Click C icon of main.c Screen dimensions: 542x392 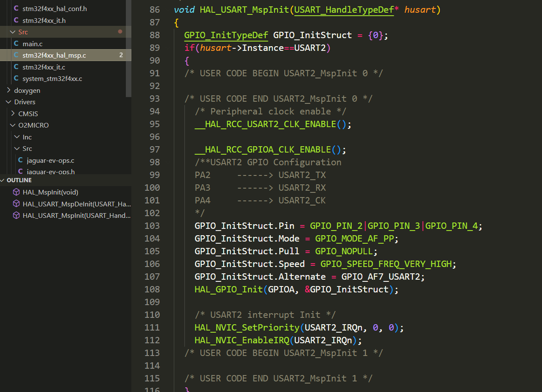[16, 44]
